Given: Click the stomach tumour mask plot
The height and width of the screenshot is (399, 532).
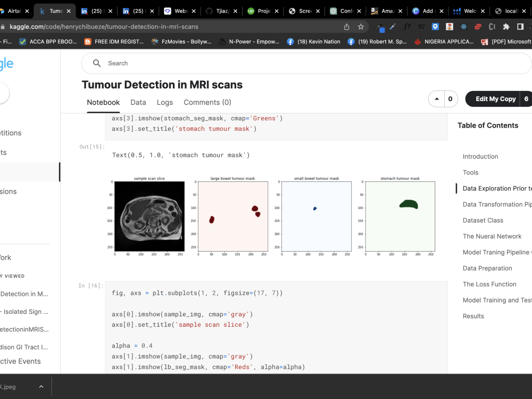Looking at the screenshot, I should [x=400, y=216].
